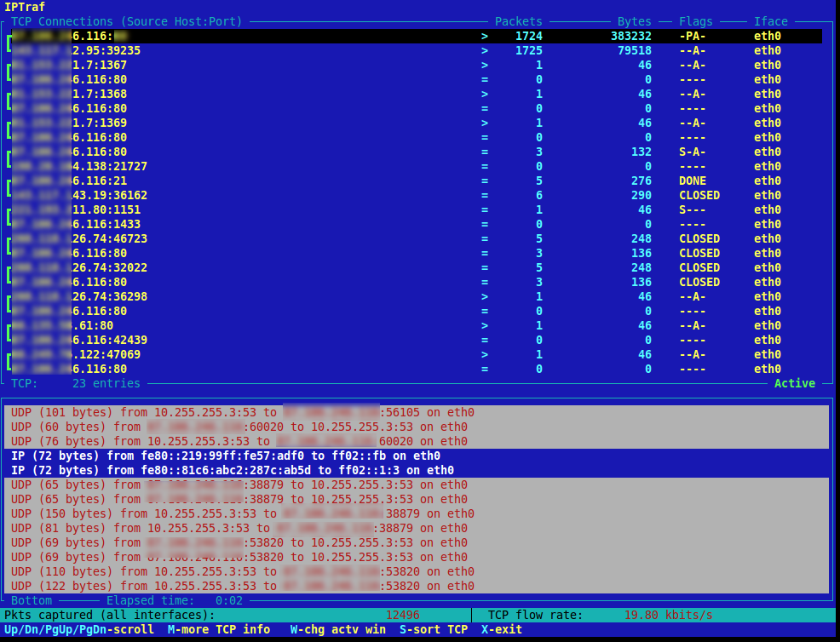Select the connection ending in 6.116:21
The image size is (840, 642).
[417, 181]
